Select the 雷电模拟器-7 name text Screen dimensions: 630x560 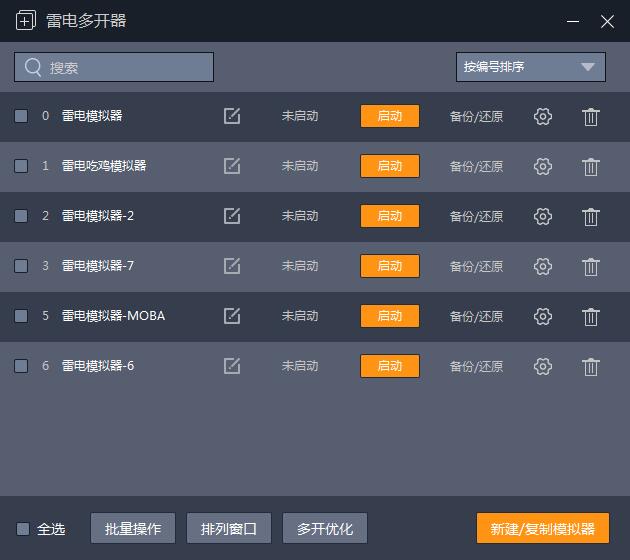98,266
